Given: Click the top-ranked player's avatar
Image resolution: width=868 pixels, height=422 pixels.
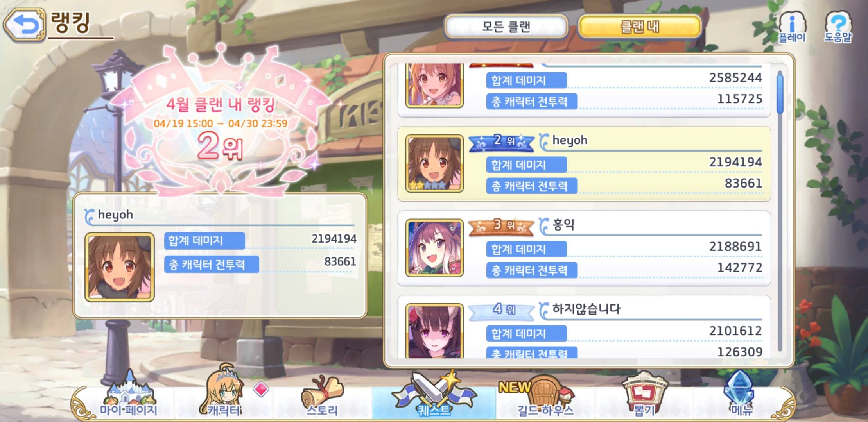Looking at the screenshot, I should tap(434, 86).
